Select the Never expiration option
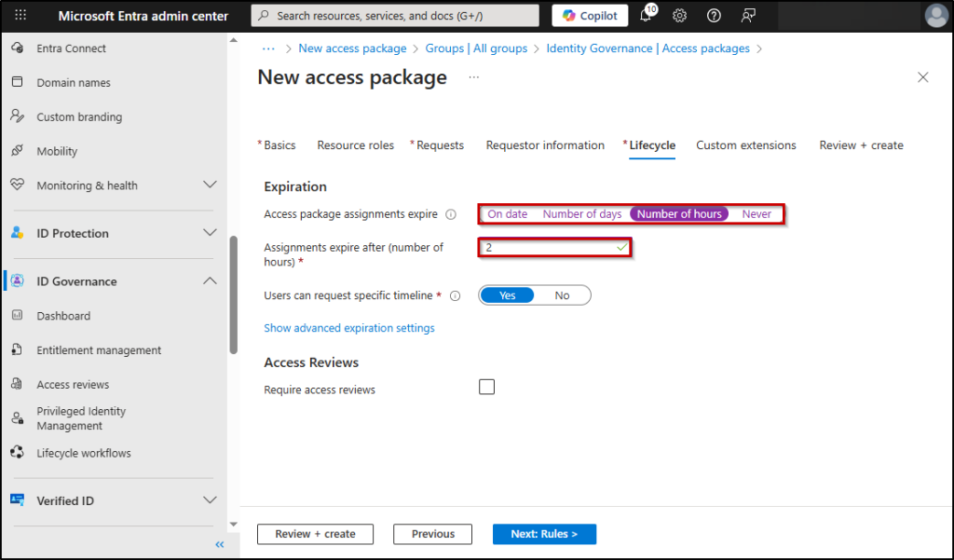 [756, 214]
